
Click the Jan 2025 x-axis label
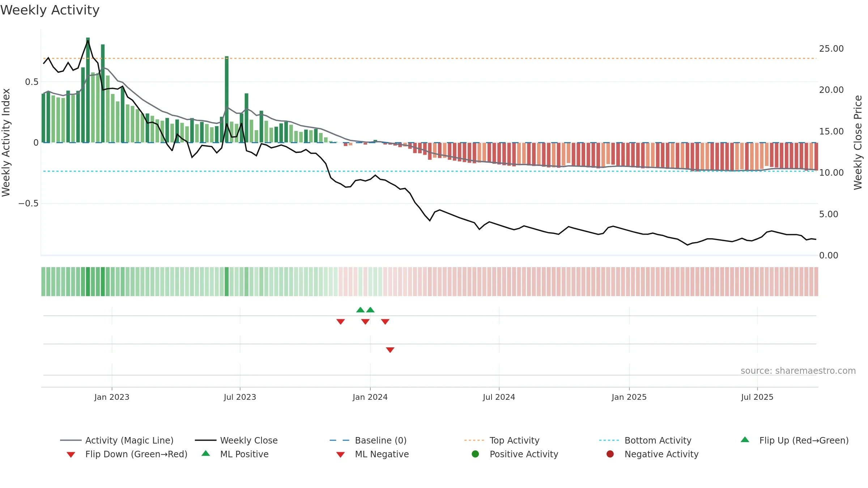pyautogui.click(x=629, y=397)
